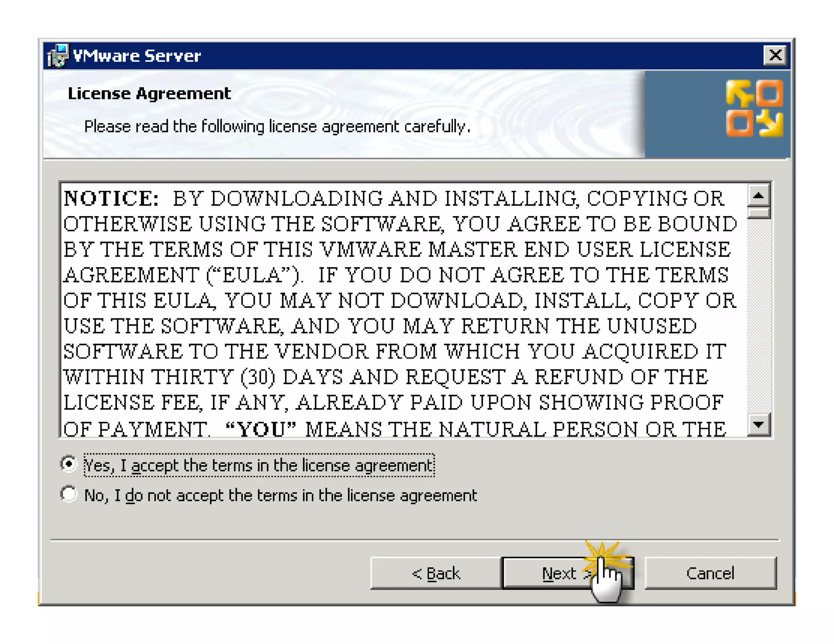Click the VMware Server installer title bar icon

point(58,55)
